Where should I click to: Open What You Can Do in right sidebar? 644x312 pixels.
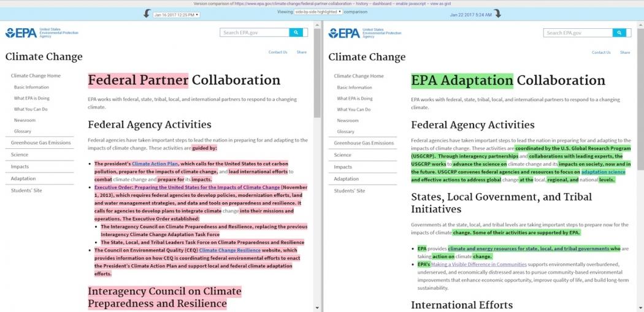[x=354, y=110]
